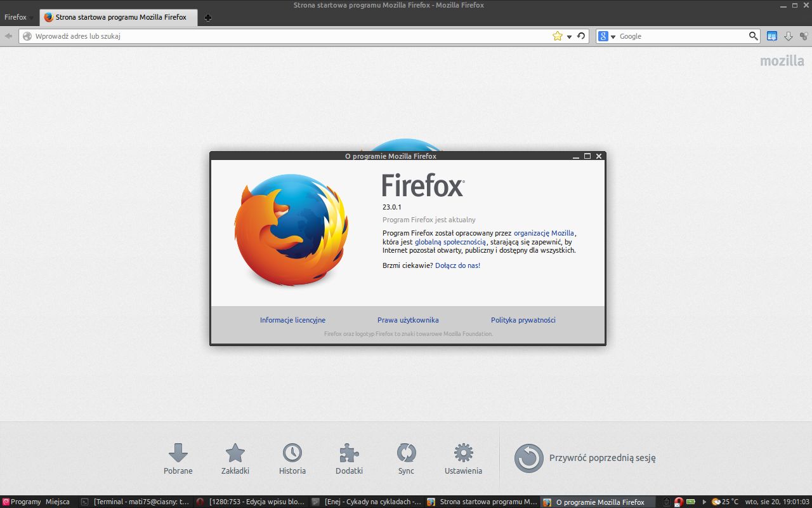Click the magnifying glass search icon
The image size is (812, 508).
click(754, 36)
